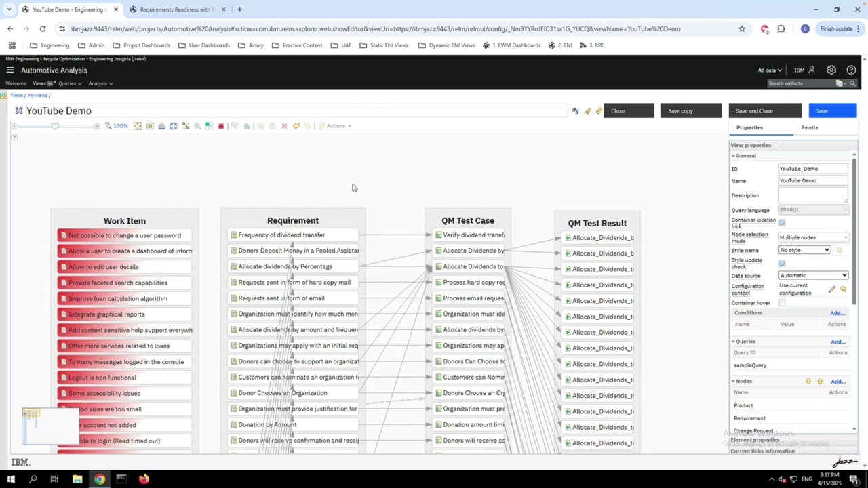Click the auto-layout toolbar icon

click(186, 126)
